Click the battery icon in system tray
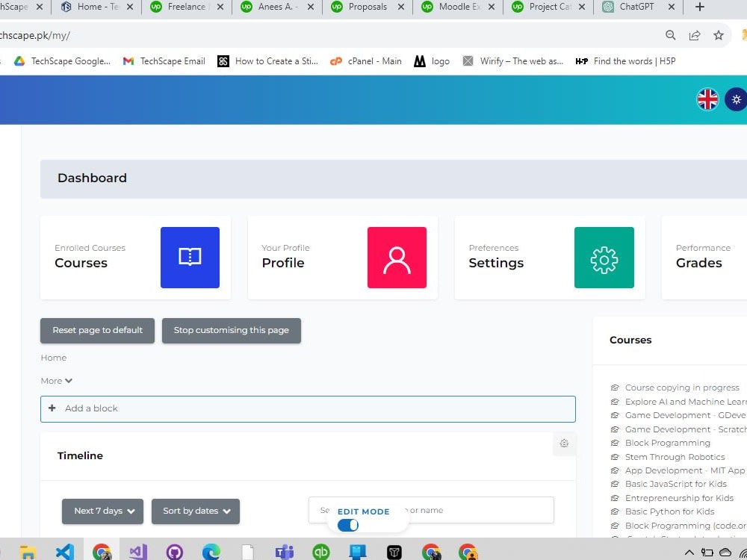Screen dimensions: 747x560 click(707, 553)
